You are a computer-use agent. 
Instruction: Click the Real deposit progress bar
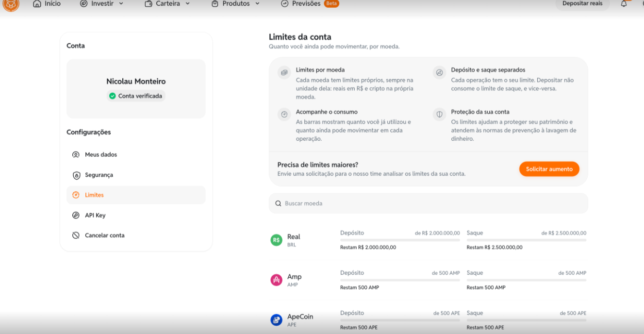pyautogui.click(x=400, y=240)
